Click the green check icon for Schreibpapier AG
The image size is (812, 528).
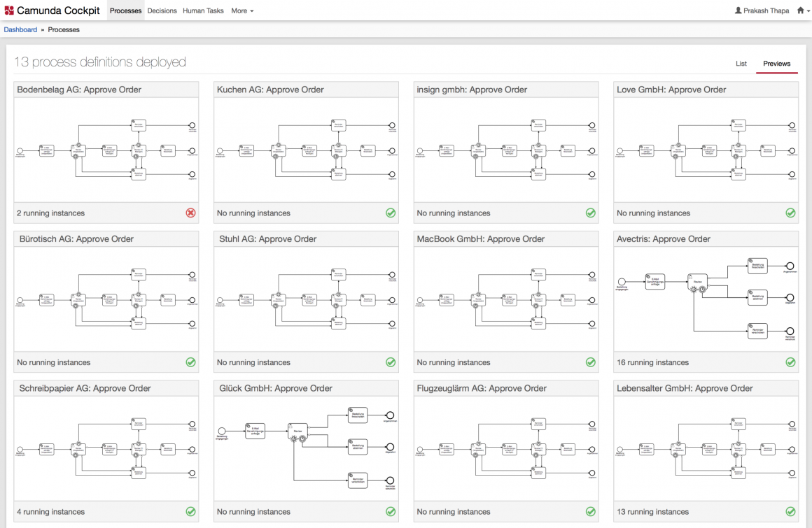coord(190,511)
